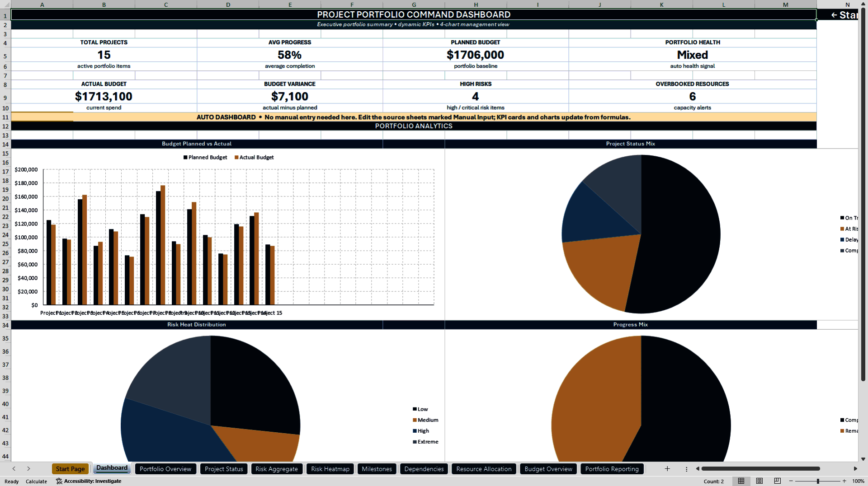Select the Budget Planned vs Actual chart title
Screen dimensions: 868x486
pyautogui.click(x=197, y=144)
